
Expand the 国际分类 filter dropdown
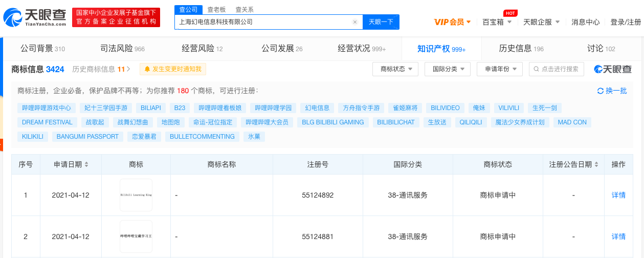448,69
